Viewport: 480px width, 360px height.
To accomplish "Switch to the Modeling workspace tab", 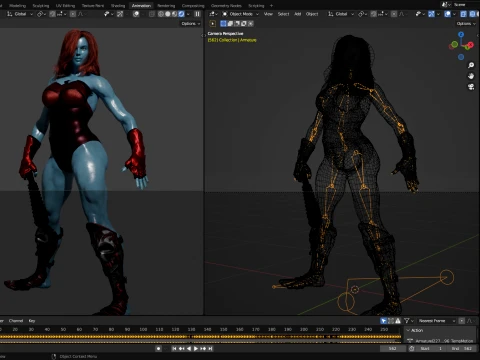I will coord(17,6).
